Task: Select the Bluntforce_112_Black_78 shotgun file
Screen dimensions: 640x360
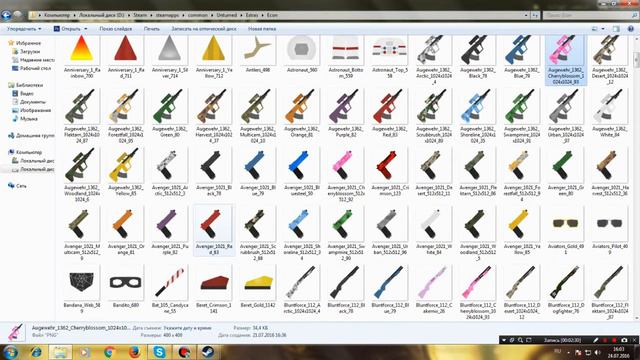Action: tap(346, 290)
